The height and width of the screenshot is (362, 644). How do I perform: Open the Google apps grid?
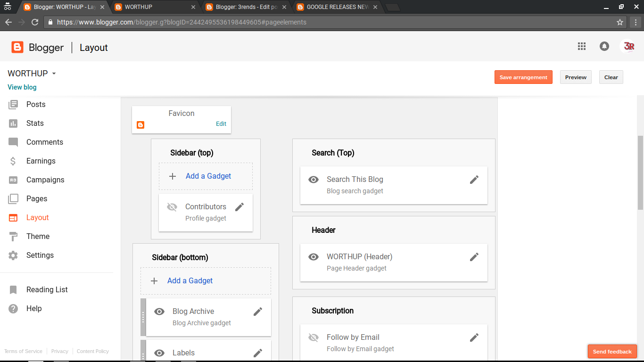(x=582, y=46)
